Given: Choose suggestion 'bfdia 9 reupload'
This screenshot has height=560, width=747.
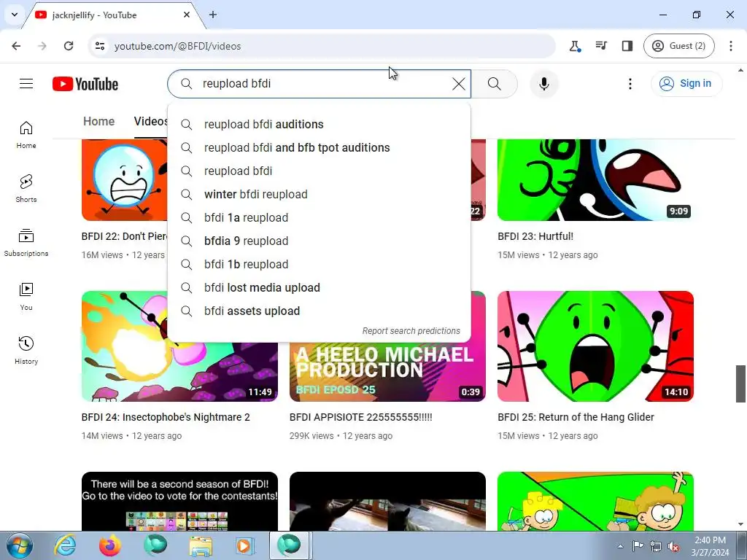Looking at the screenshot, I should coord(320,241).
